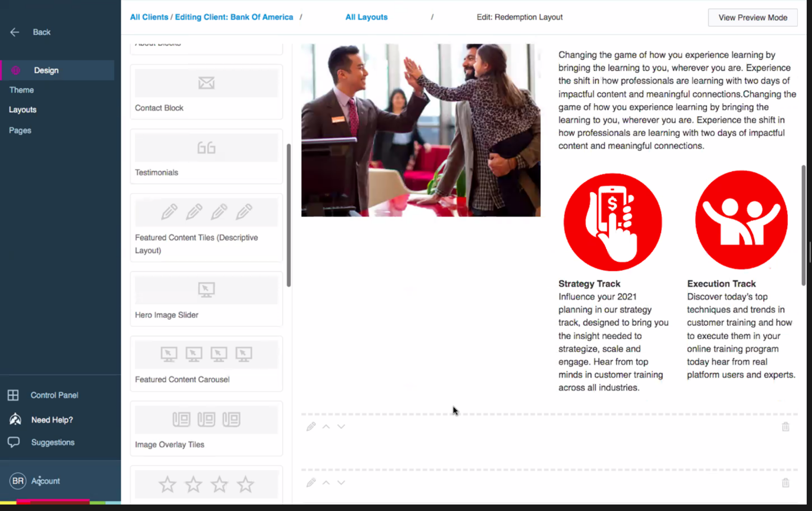This screenshot has height=511, width=812.
Task: Click the Control Panel grid icon
Action: [x=13, y=395]
